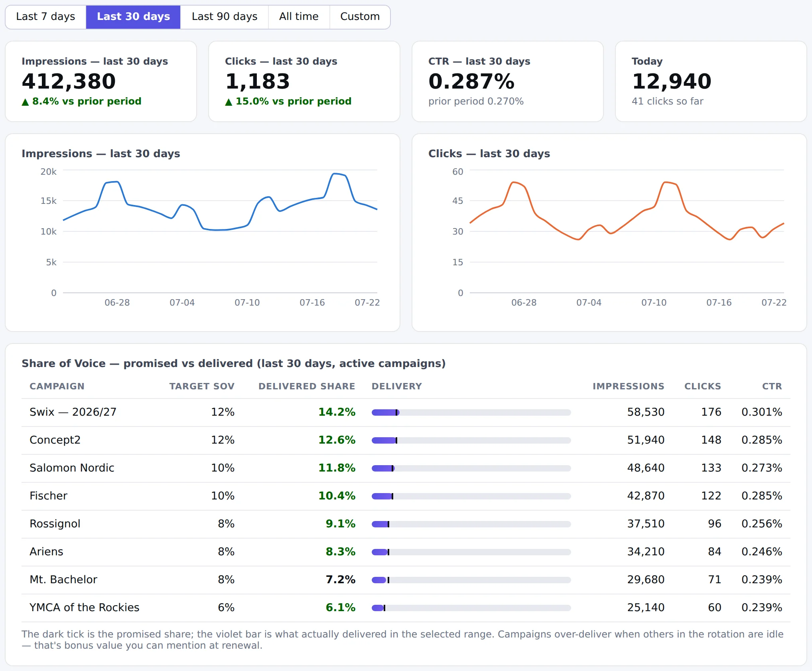
Task: Click the DELIVERED SHARE column header
Action: tap(307, 386)
